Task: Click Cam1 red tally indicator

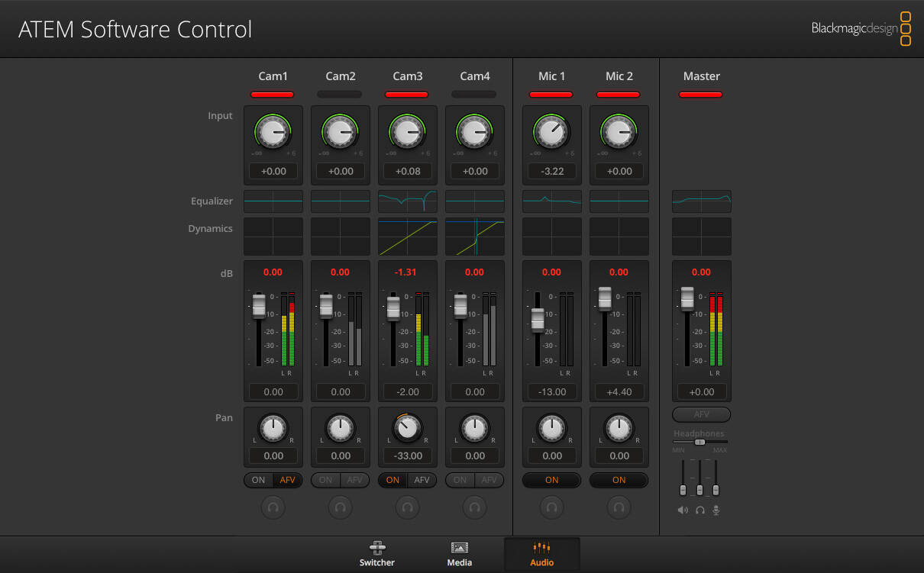Action: pos(273,95)
